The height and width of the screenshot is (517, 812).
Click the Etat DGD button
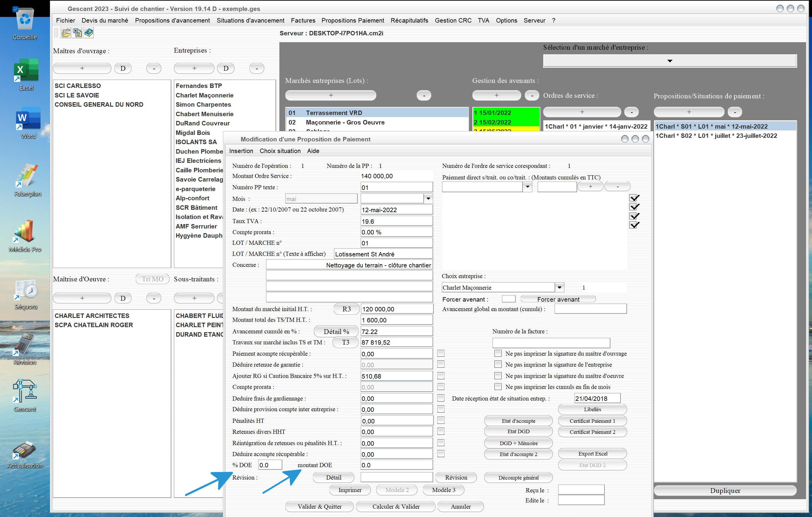518,431
